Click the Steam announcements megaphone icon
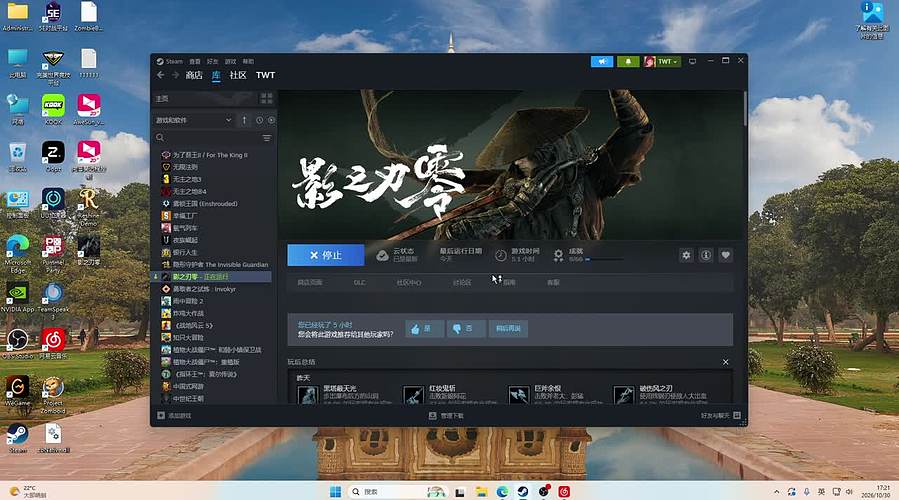This screenshot has width=899, height=500. pyautogui.click(x=602, y=61)
